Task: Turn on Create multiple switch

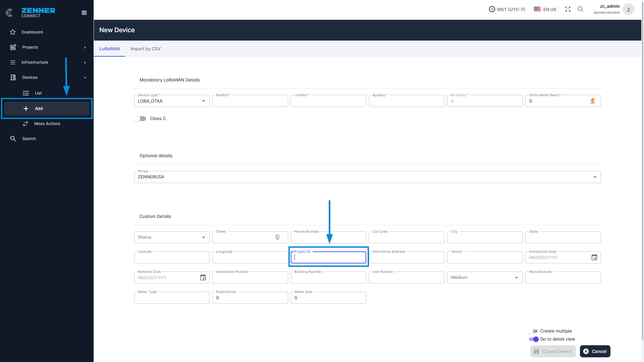Action: pos(533,331)
